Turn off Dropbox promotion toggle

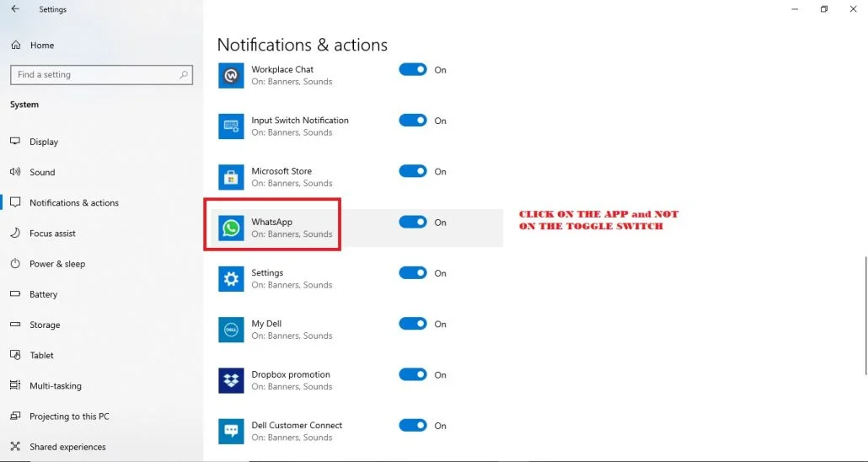pos(413,374)
